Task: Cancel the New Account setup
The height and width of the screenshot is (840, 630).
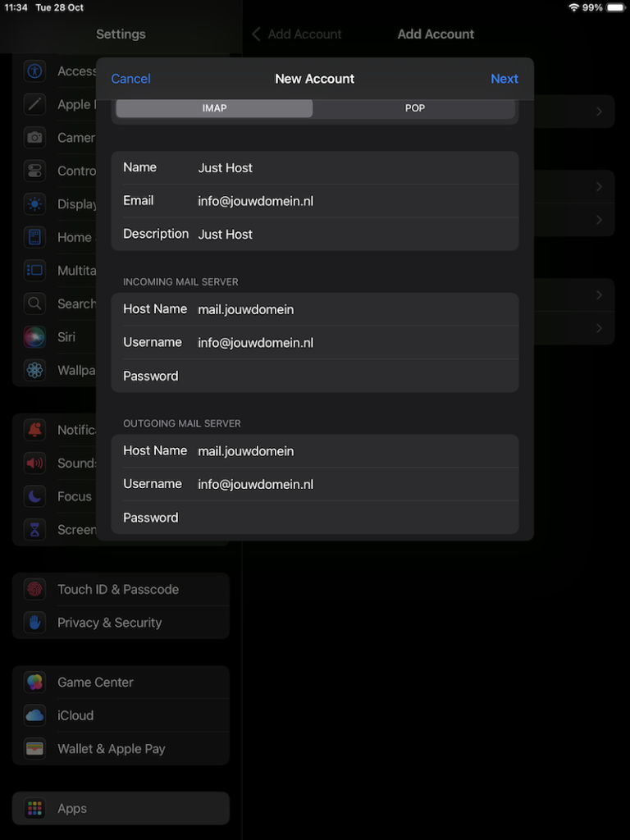Action: point(130,79)
